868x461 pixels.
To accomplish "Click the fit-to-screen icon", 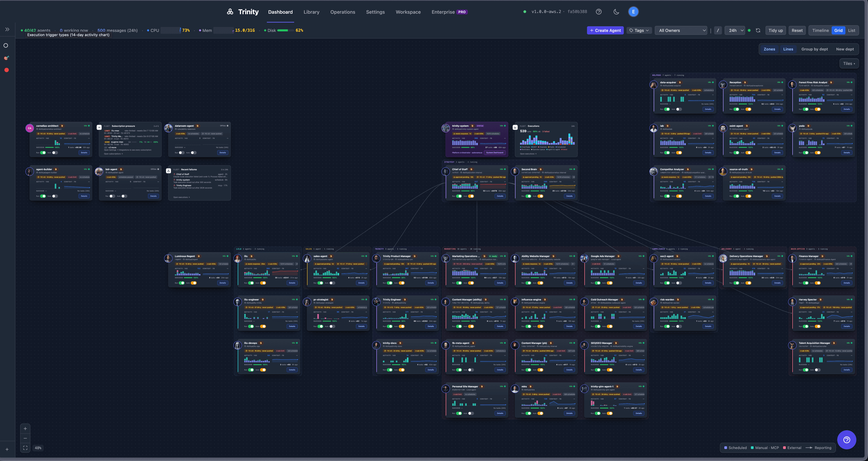I will [25, 448].
